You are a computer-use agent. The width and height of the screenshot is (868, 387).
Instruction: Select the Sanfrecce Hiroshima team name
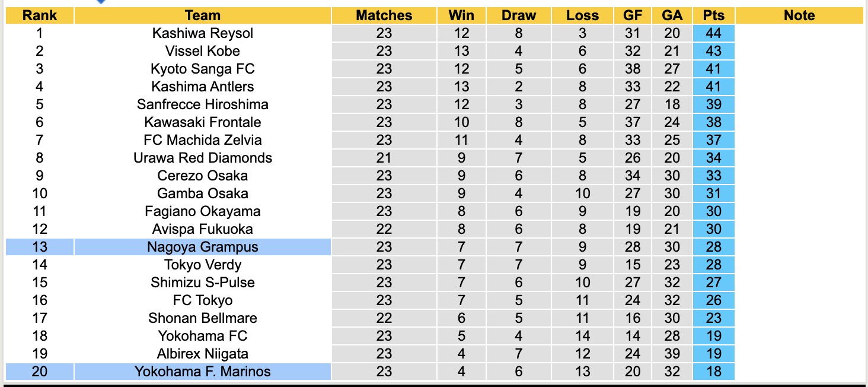(x=202, y=104)
